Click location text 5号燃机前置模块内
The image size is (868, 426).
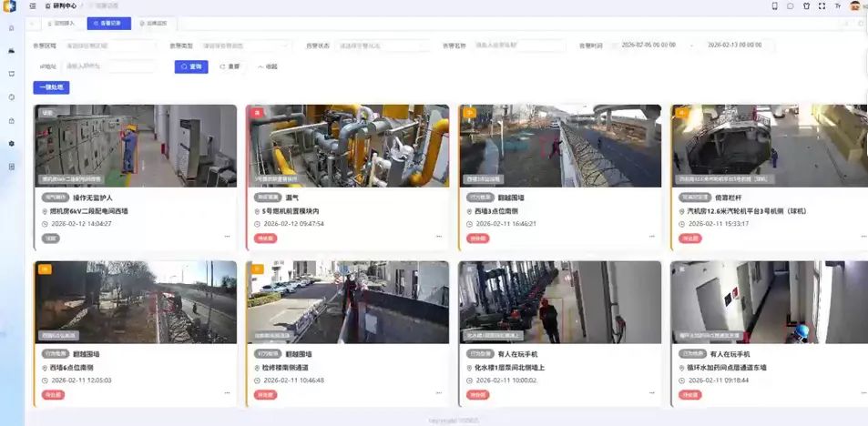point(290,211)
